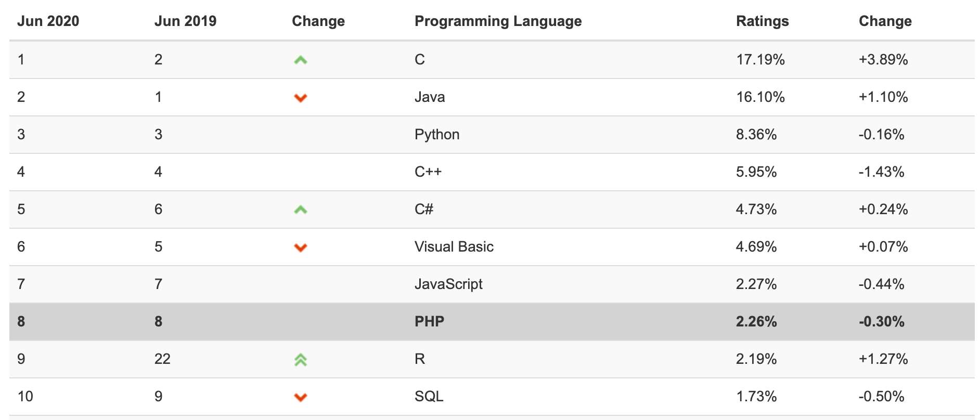
Task: Click the Visual Basic language name
Action: click(454, 247)
